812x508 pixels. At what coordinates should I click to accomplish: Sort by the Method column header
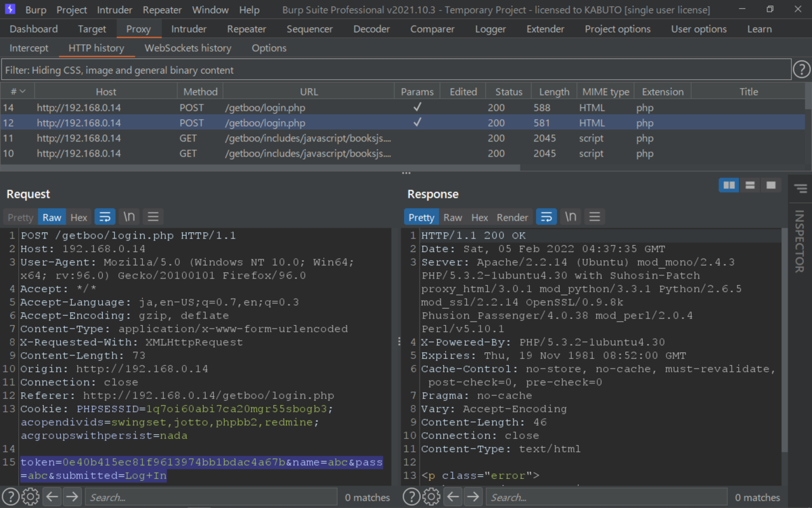pyautogui.click(x=200, y=91)
